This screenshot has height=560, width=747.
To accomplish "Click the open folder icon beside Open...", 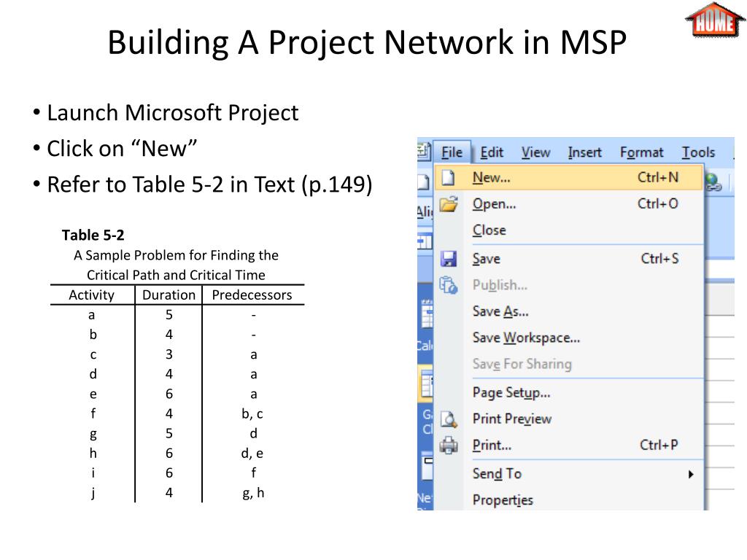I will [x=449, y=204].
